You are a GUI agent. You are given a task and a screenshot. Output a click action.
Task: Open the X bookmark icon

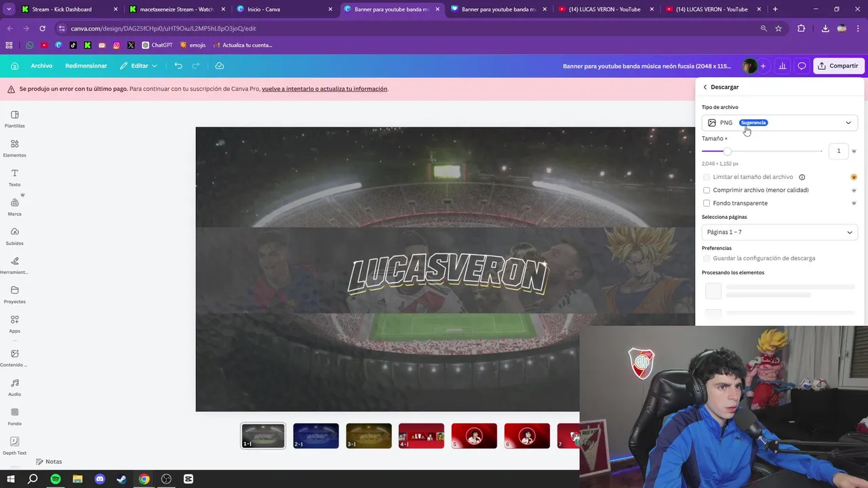pyautogui.click(x=131, y=45)
